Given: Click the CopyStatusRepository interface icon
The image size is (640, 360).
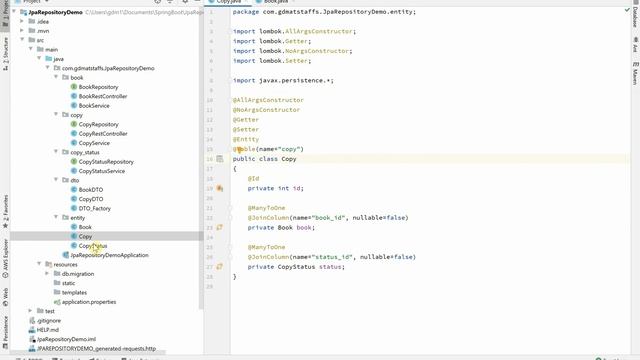Looking at the screenshot, I should 74,162.
